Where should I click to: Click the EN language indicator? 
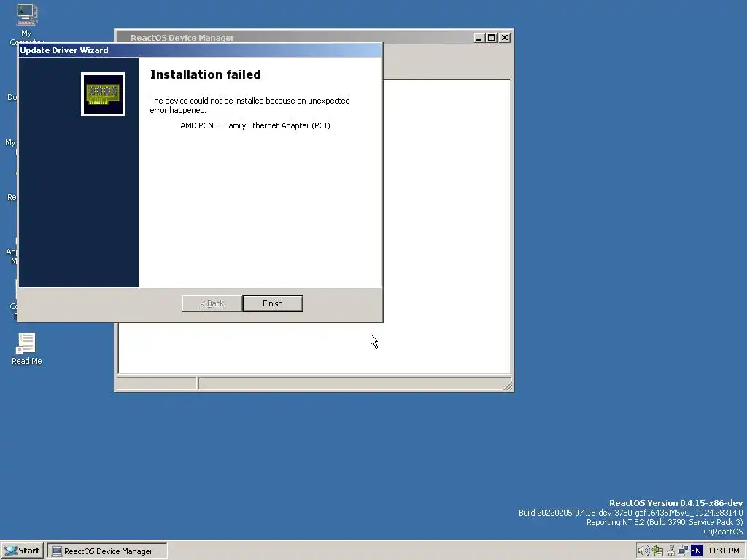(x=696, y=551)
